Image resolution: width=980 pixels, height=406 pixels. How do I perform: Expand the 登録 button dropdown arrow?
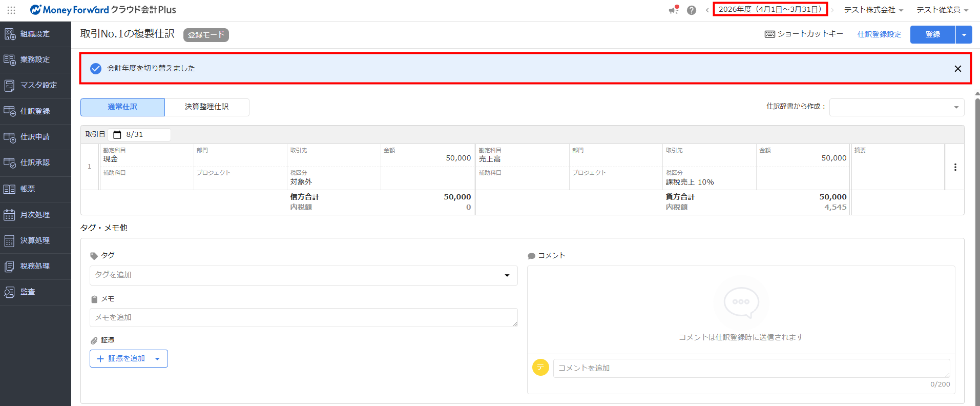964,35
